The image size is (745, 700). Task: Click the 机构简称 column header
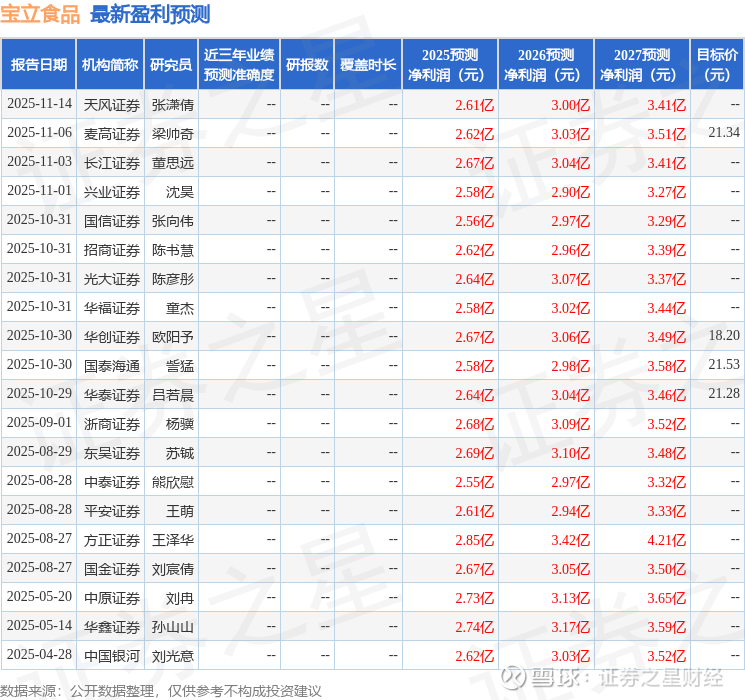(110, 64)
